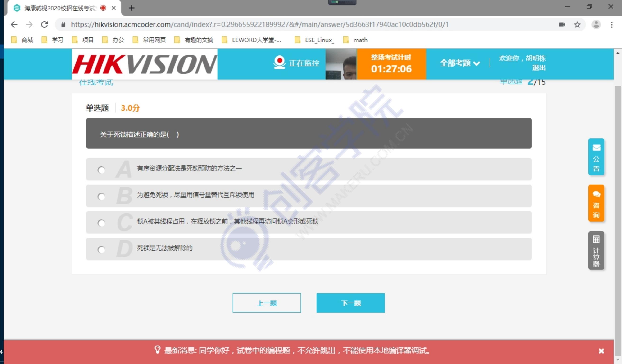Select option D radio button

click(101, 250)
